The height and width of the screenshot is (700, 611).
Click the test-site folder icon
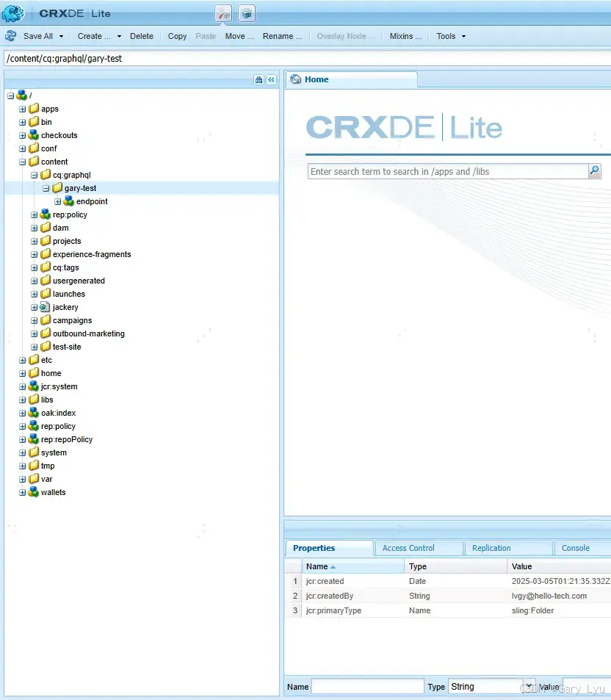pos(45,347)
